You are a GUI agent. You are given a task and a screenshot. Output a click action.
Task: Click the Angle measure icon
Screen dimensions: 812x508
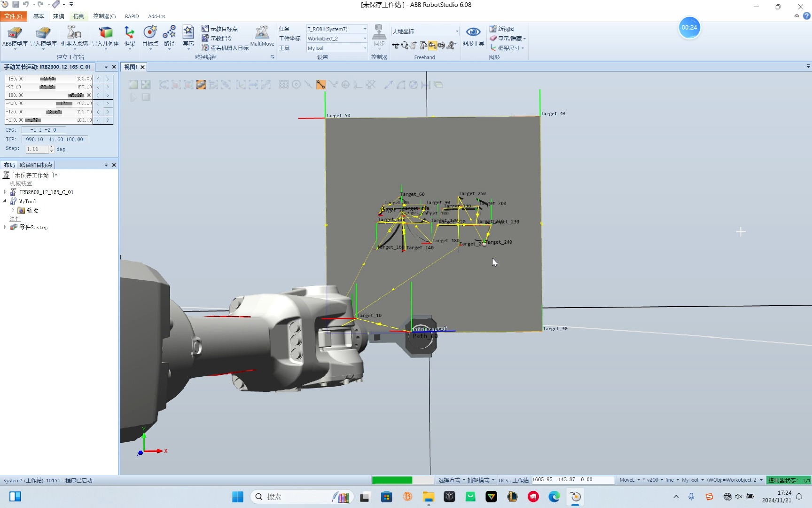coord(401,85)
